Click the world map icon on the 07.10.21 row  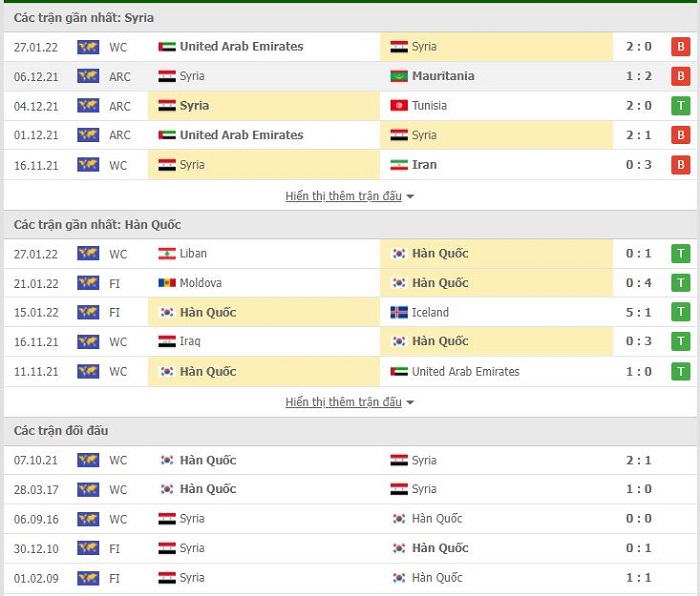click(88, 460)
